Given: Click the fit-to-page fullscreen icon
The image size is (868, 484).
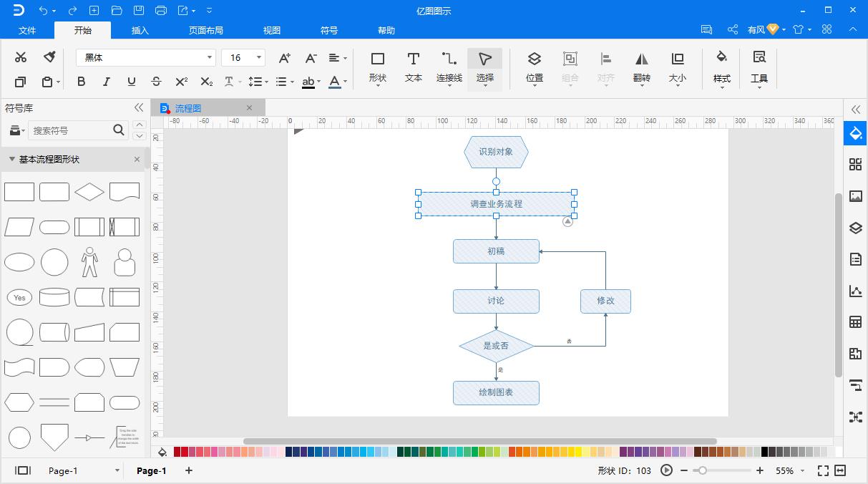Looking at the screenshot, I should coord(823,470).
